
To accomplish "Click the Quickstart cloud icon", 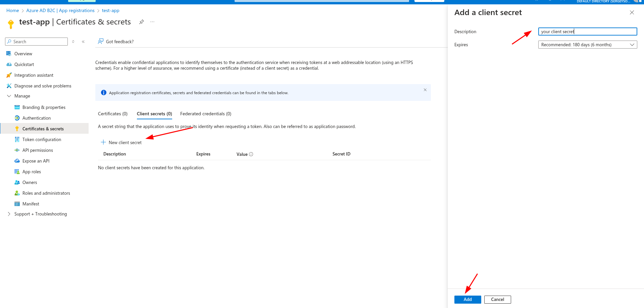I will coord(9,64).
